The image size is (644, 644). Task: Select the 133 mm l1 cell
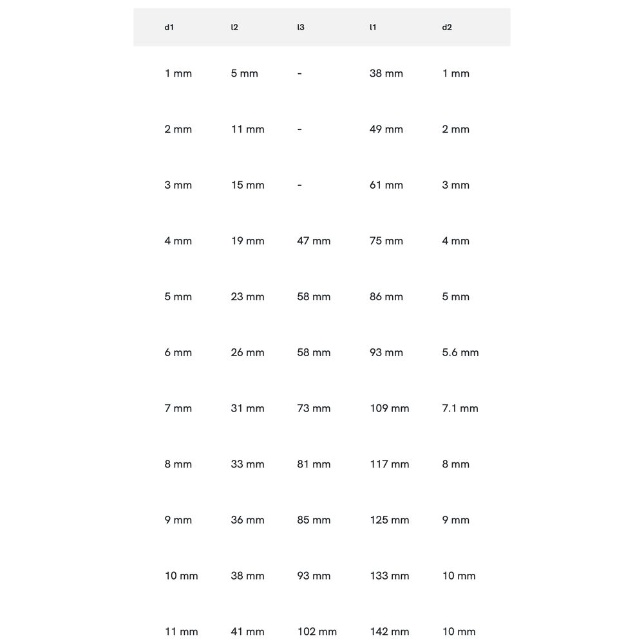click(x=390, y=576)
